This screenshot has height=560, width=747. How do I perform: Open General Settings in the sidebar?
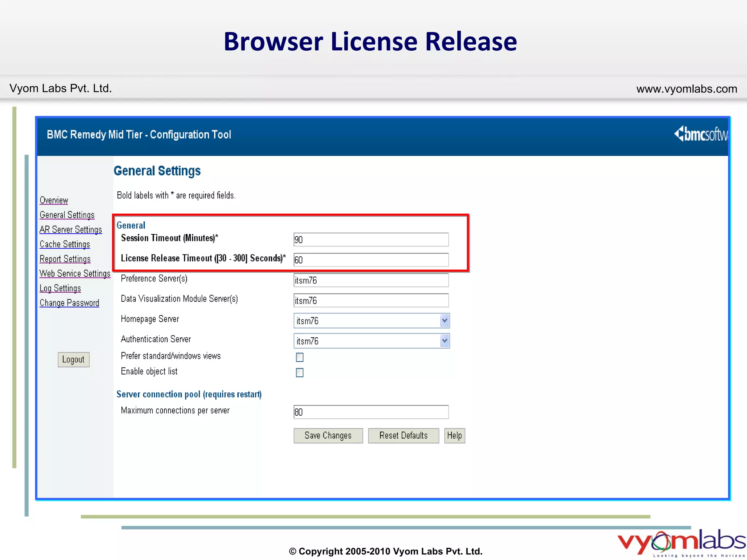(67, 215)
